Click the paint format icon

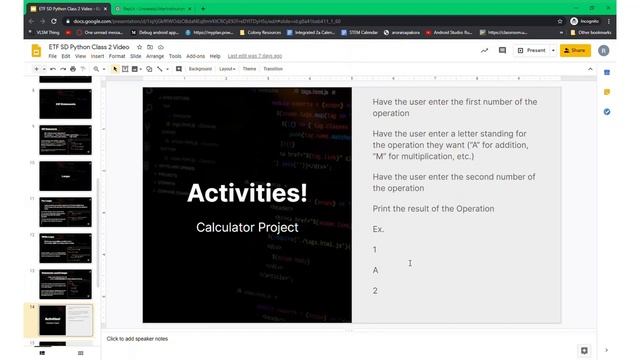(83, 69)
